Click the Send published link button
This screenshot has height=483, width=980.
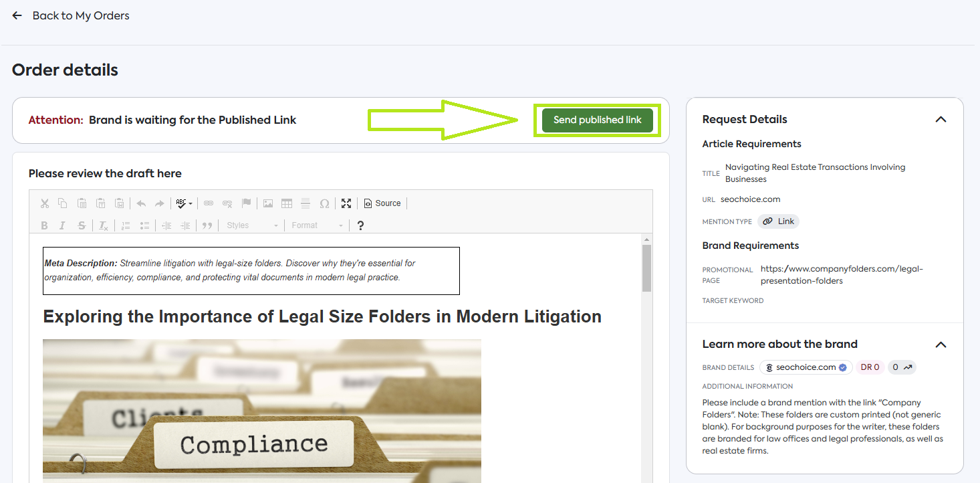click(598, 120)
